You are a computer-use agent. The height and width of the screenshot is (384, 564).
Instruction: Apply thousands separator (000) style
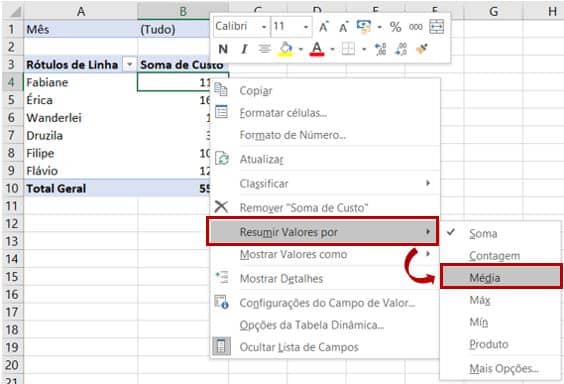[x=415, y=27]
